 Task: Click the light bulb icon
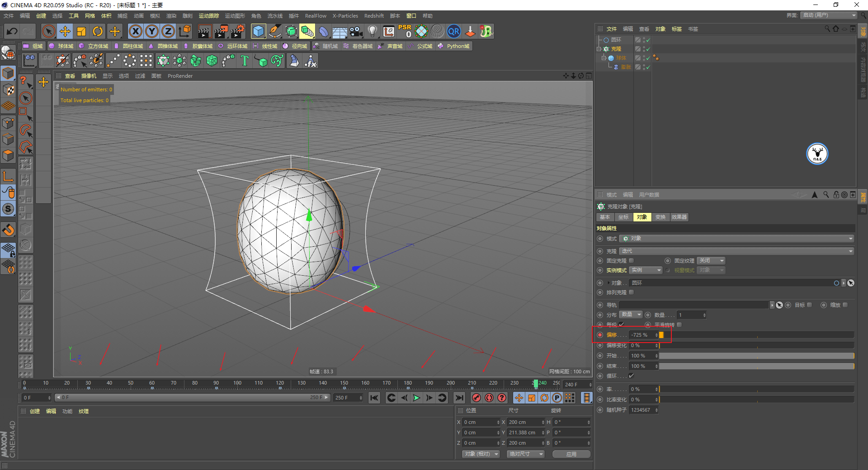click(x=372, y=31)
